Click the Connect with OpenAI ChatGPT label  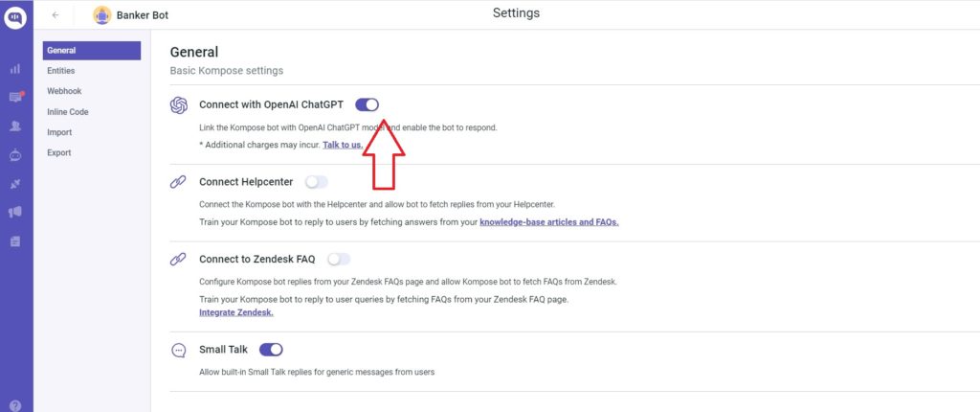pos(271,104)
